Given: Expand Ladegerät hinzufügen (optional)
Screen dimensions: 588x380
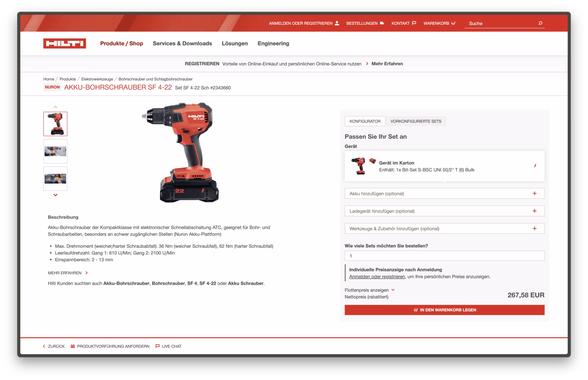Looking at the screenshot, I should 445,211.
